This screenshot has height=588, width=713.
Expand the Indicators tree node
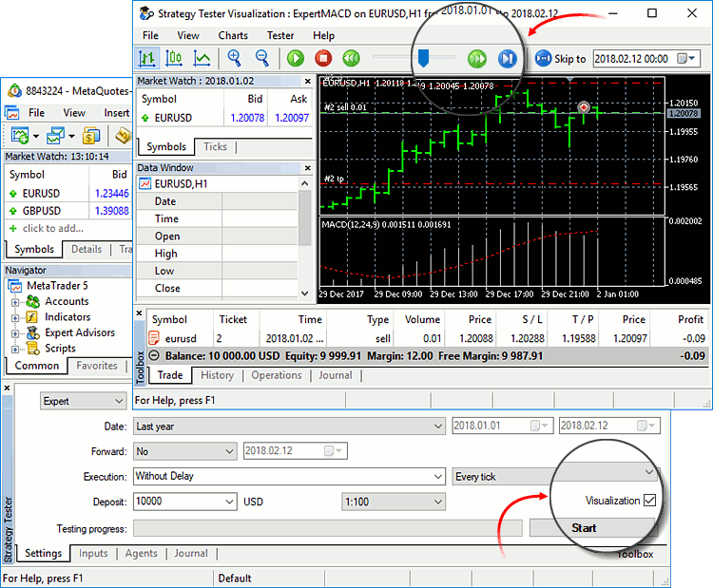tap(15, 317)
